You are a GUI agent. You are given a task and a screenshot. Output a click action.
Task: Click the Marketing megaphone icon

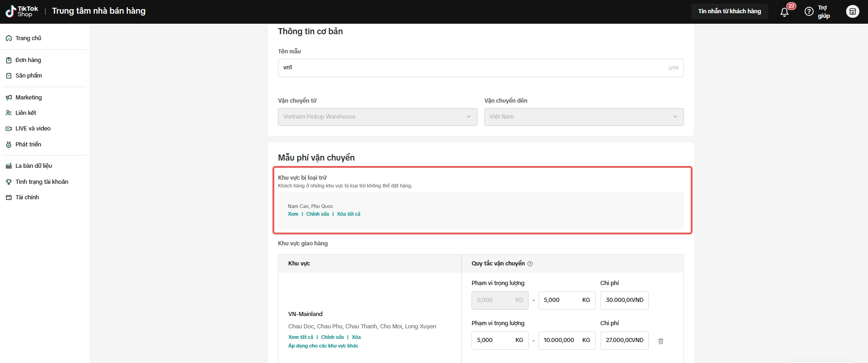(x=9, y=98)
